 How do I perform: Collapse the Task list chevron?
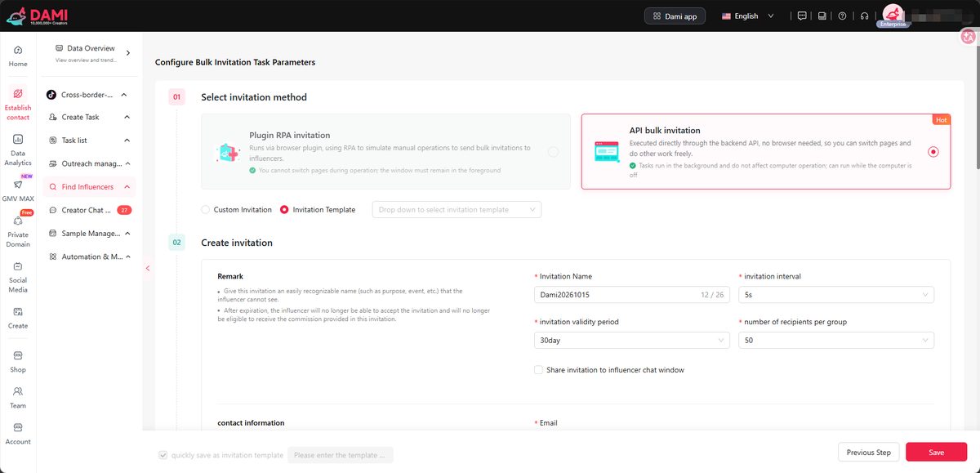pyautogui.click(x=127, y=141)
